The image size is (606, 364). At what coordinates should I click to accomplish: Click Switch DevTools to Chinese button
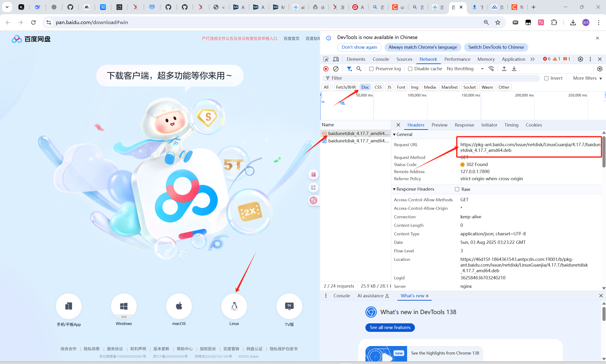pyautogui.click(x=496, y=47)
